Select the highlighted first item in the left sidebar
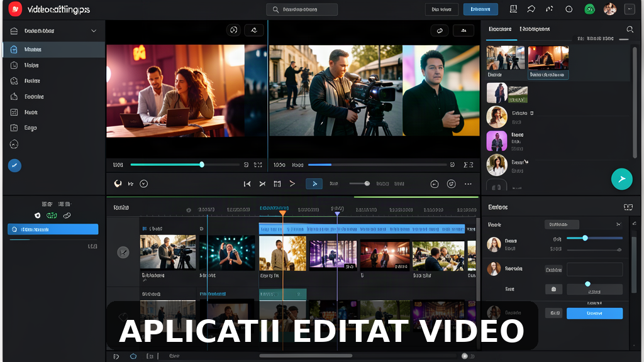This screenshot has height=362, width=644. point(54,49)
